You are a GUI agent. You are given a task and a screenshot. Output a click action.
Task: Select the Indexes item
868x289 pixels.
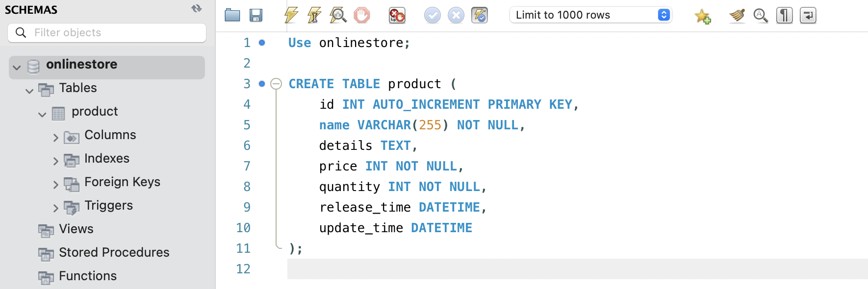tap(107, 158)
